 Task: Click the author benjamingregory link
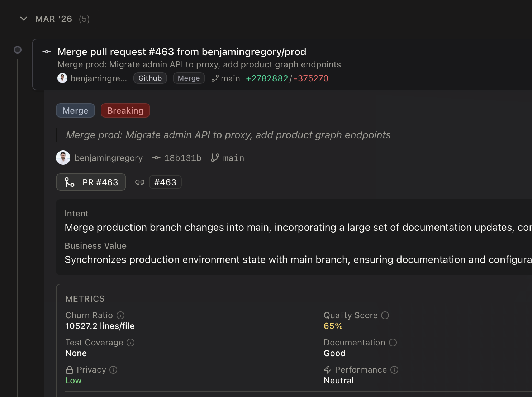[109, 158]
